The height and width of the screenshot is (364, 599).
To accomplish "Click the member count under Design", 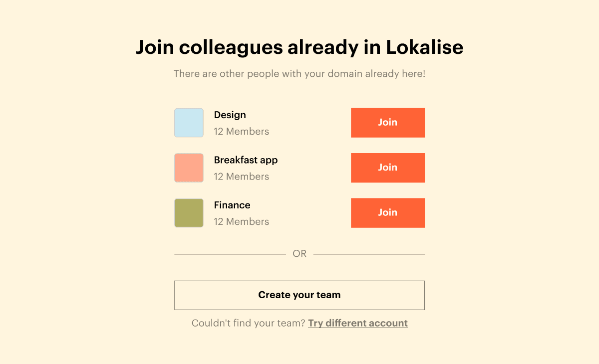I will pos(241,132).
